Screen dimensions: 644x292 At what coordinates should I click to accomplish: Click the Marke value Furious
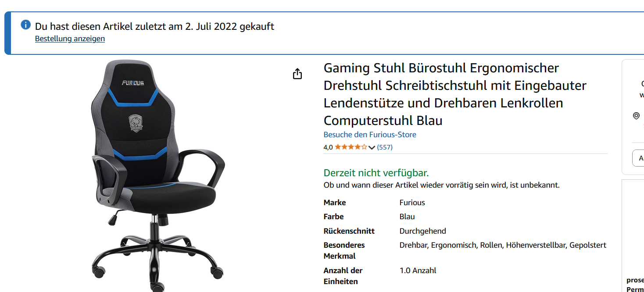[x=412, y=203]
